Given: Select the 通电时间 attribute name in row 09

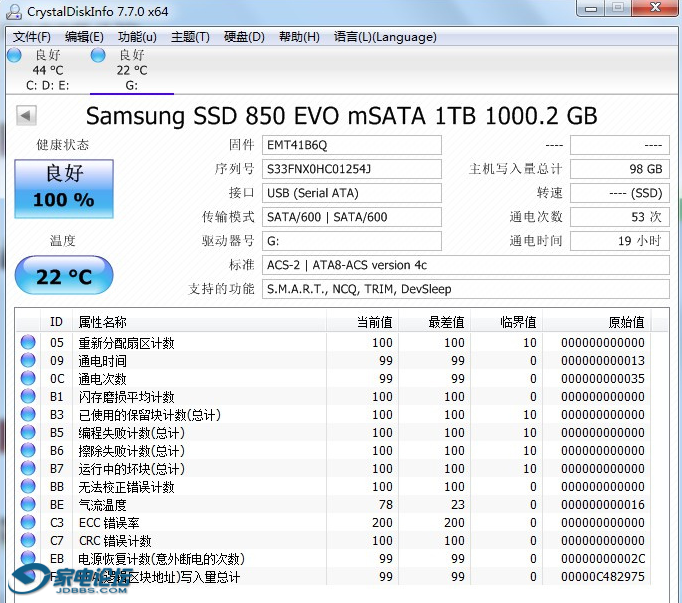Looking at the screenshot, I should point(103,361).
